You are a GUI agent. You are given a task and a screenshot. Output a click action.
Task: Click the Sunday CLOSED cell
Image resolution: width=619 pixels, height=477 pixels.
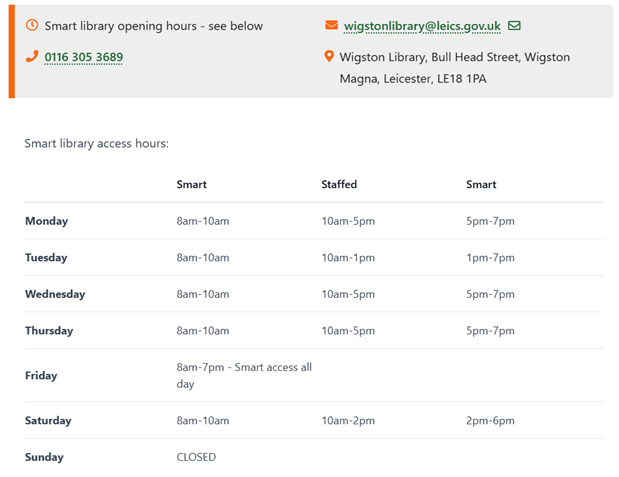coord(196,457)
